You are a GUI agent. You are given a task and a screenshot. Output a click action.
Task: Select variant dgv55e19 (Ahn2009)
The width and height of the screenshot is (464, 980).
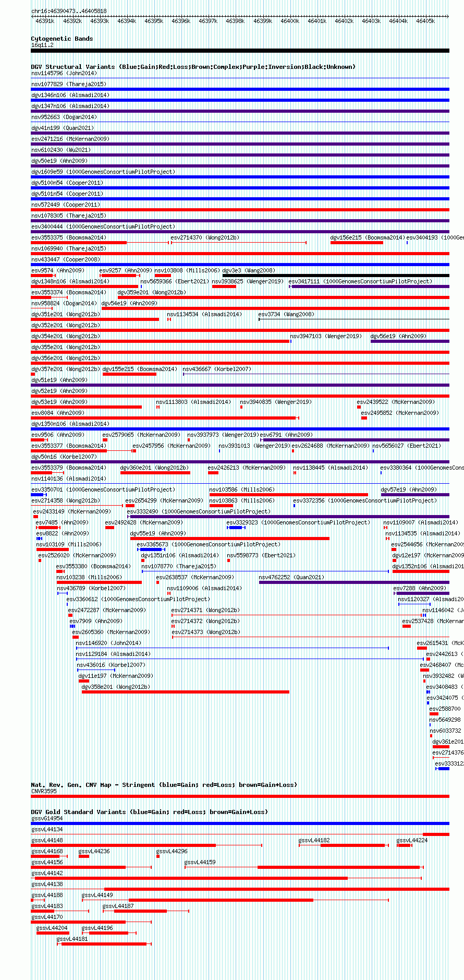click(158, 533)
